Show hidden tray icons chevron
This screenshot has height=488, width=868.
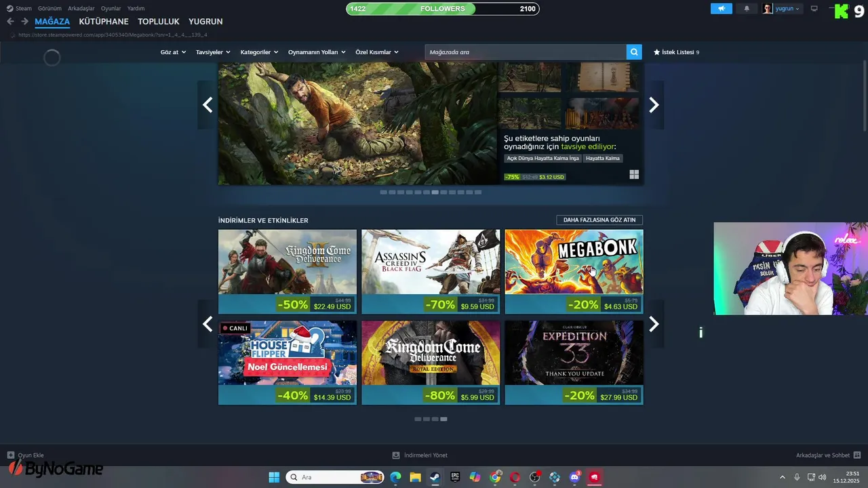(x=782, y=477)
